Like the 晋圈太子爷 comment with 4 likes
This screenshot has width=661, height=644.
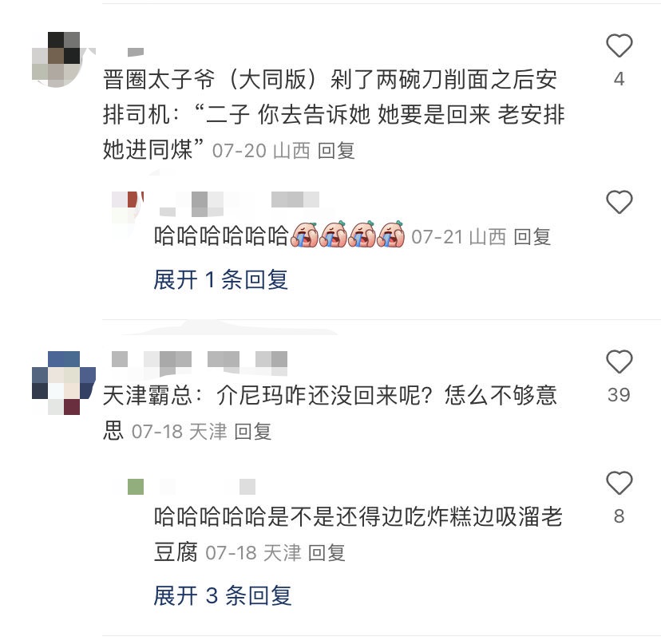pos(619,45)
